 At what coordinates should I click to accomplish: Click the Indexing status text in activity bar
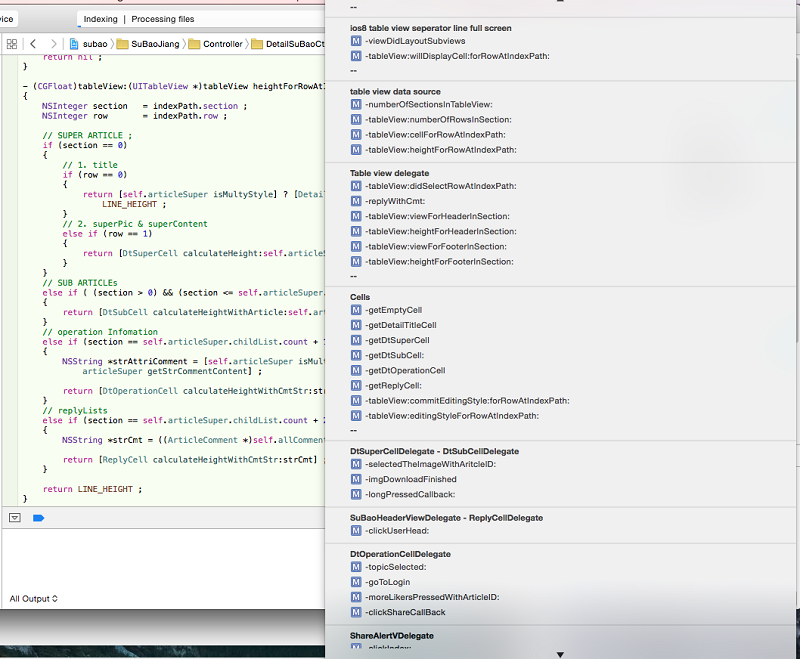coord(100,19)
